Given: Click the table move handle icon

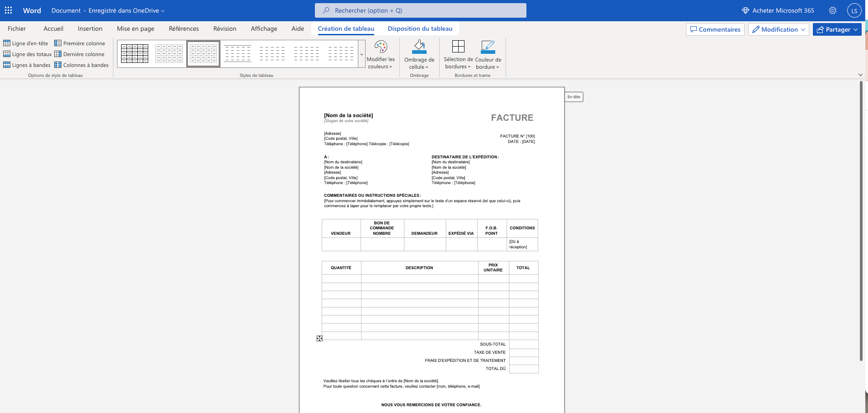Looking at the screenshot, I should click(x=319, y=338).
